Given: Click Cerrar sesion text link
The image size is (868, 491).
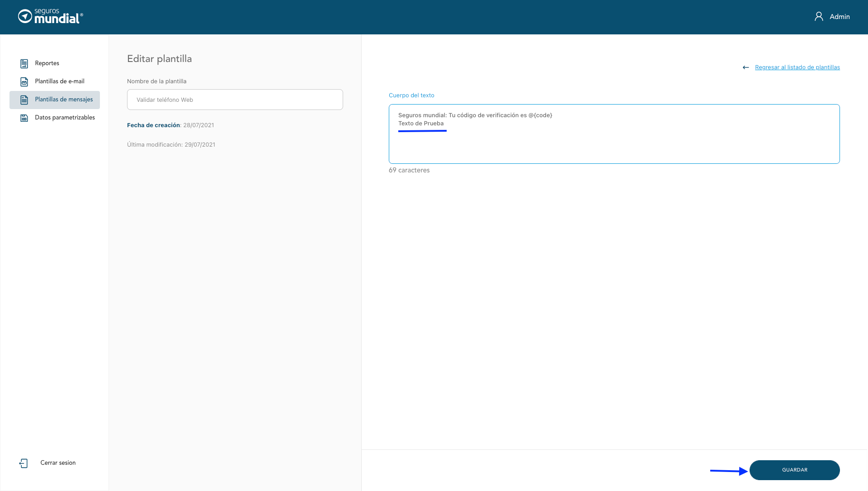Looking at the screenshot, I should pyautogui.click(x=58, y=463).
